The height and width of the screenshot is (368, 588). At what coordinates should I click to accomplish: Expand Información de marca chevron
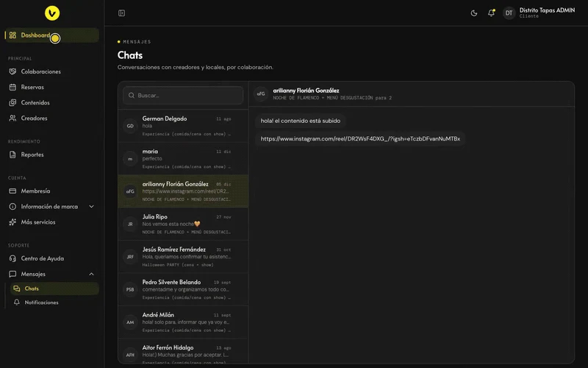pos(91,207)
